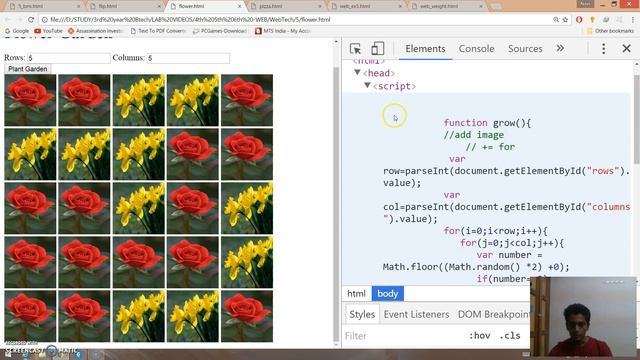Click the lightbulb extension icon
The width and height of the screenshot is (640, 360).
[x=593, y=20]
